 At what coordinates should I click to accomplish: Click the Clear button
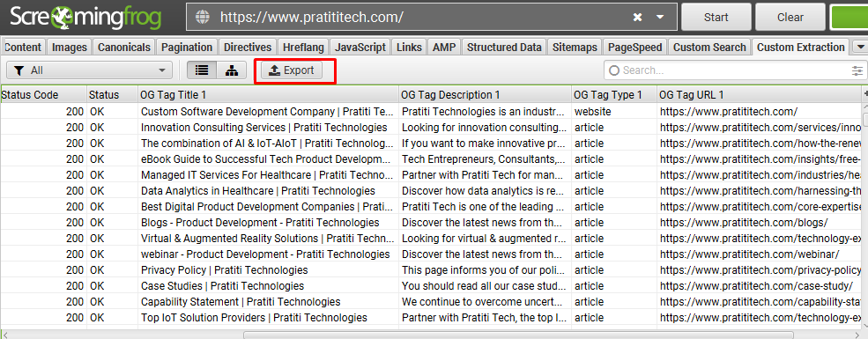(790, 17)
